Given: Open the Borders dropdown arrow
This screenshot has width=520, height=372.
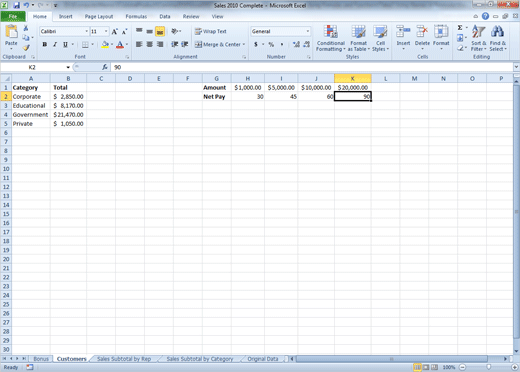Looking at the screenshot, I should [x=92, y=44].
